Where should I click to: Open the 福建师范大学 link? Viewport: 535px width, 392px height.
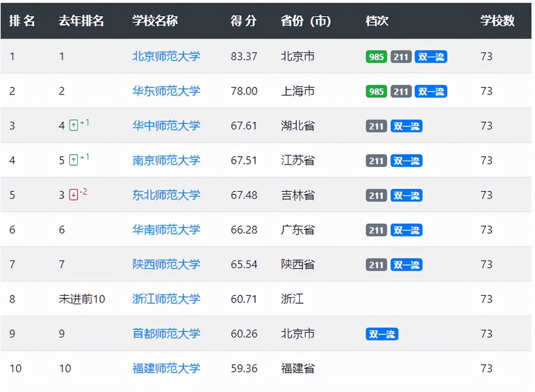pos(166,369)
